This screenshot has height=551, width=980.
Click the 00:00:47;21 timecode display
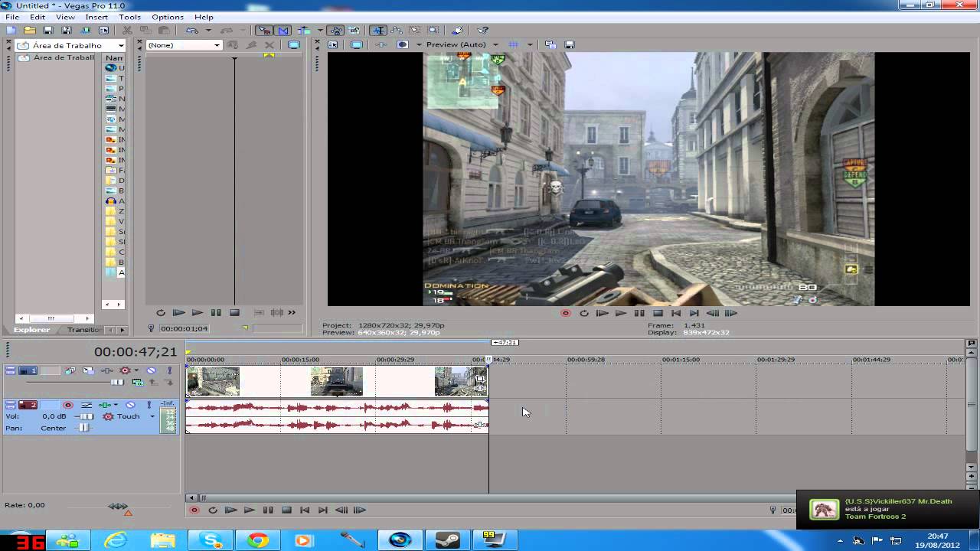[136, 352]
